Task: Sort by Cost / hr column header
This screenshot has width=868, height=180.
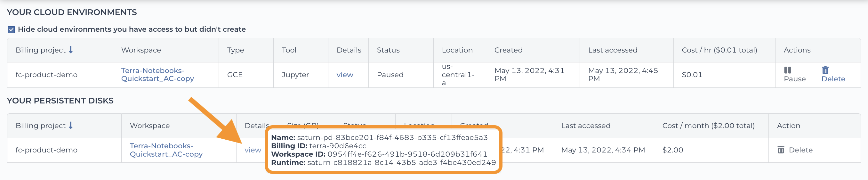Action: pyautogui.click(x=719, y=50)
